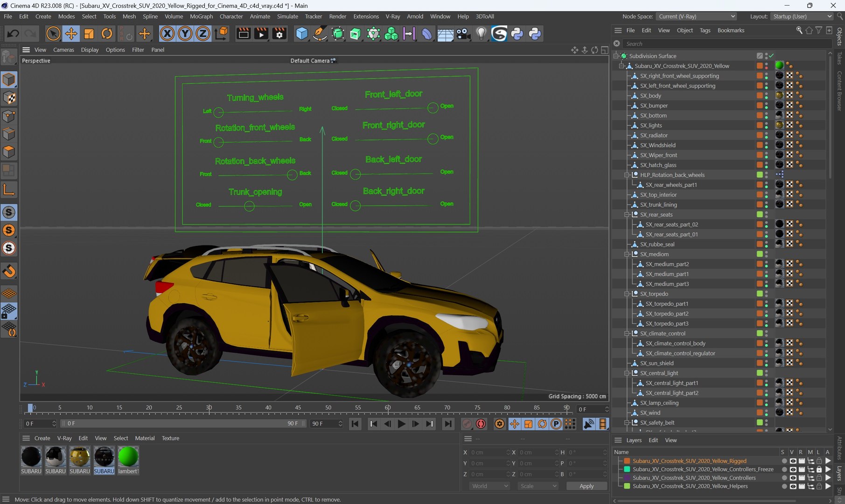Viewport: 845px width, 504px height.
Task: Open Object manager Tags menu
Action: coord(705,30)
